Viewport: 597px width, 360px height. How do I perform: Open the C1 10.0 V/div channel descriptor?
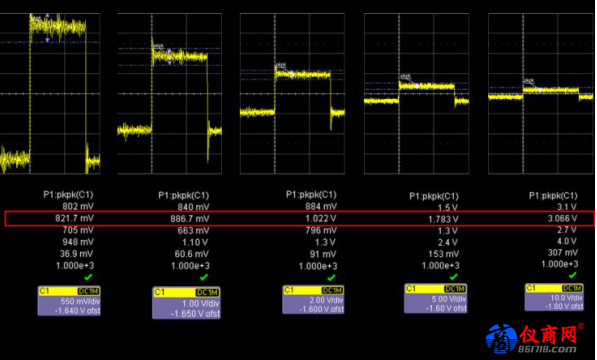click(554, 297)
